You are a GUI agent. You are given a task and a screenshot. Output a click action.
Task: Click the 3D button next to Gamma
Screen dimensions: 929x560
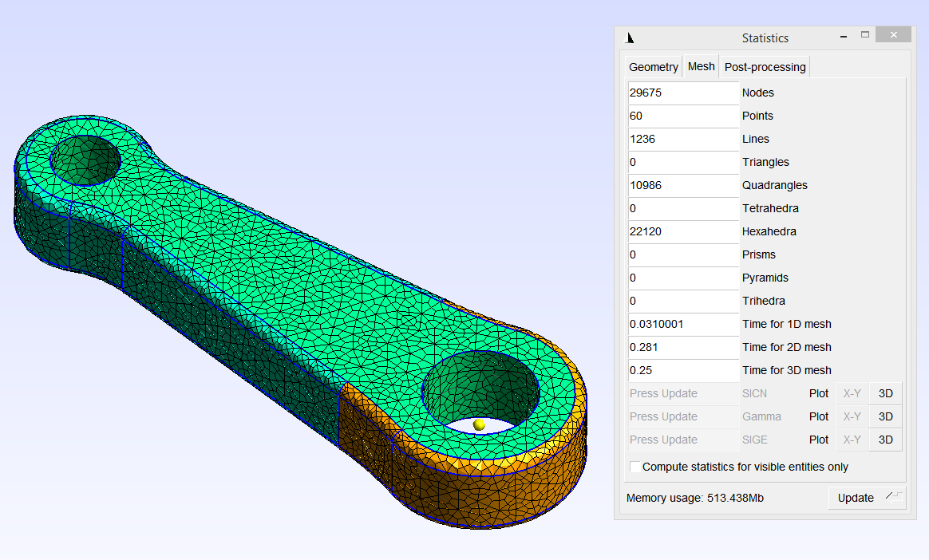[885, 416]
